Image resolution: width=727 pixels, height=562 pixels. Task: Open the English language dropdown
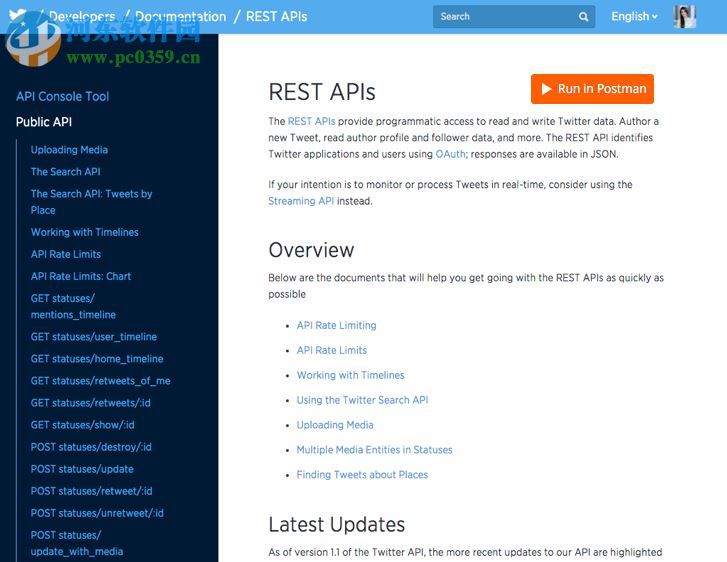pyautogui.click(x=634, y=17)
